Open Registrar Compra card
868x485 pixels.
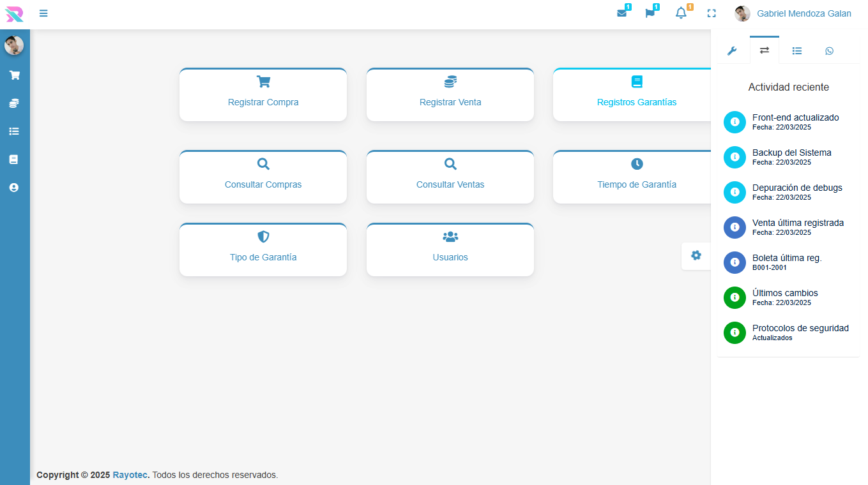click(263, 94)
